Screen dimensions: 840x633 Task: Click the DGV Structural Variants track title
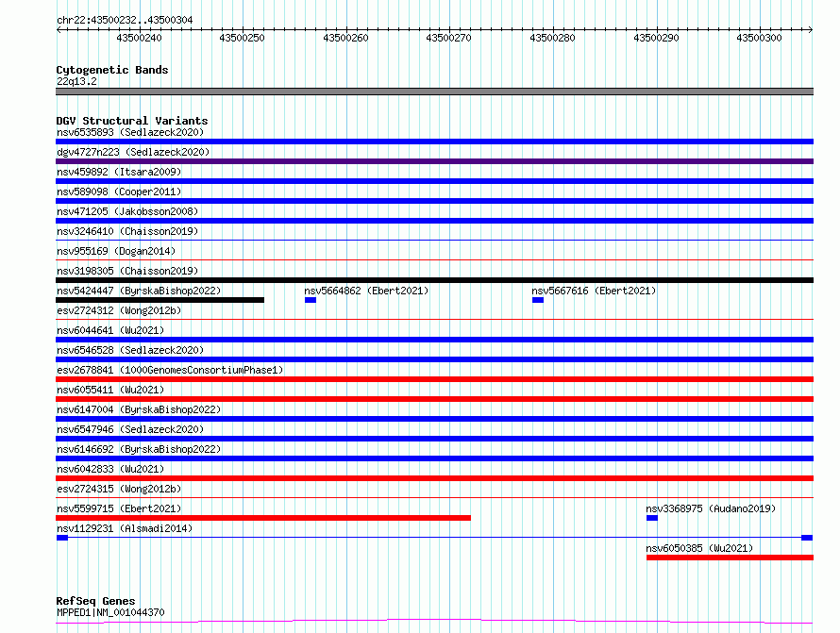(132, 121)
